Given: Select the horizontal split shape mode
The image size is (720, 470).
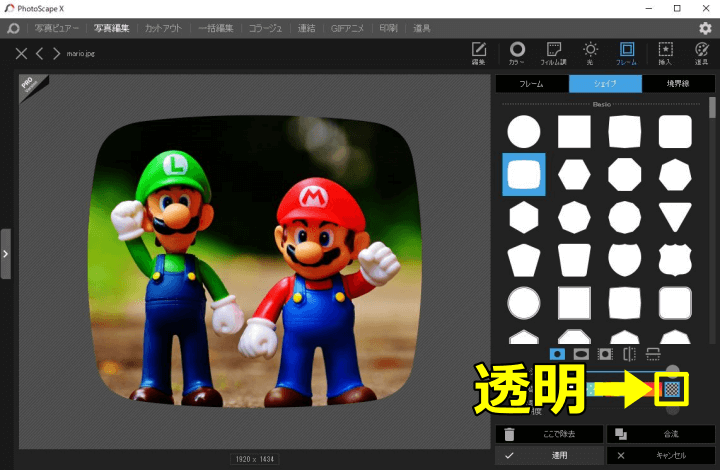Looking at the screenshot, I should click(653, 354).
